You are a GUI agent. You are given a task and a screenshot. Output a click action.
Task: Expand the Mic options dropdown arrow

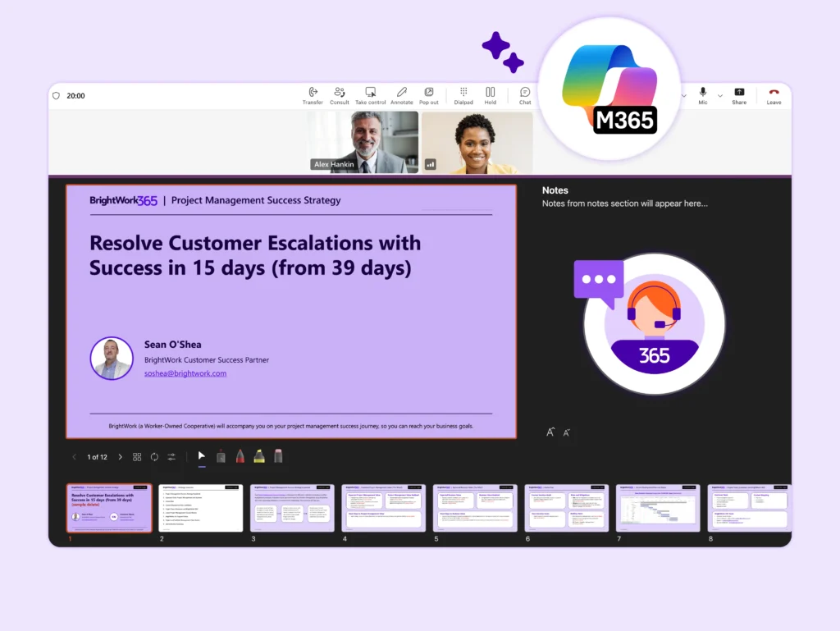(x=720, y=96)
